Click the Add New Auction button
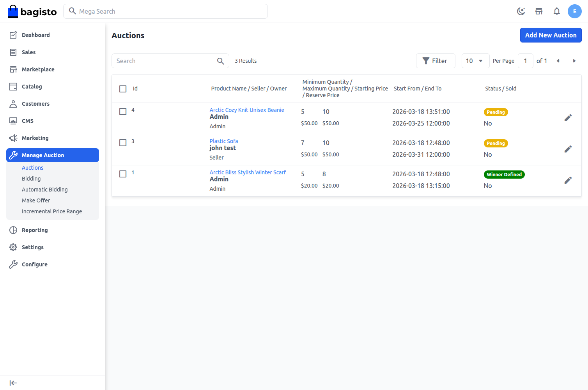Screen dimensions: 588x390 (551, 35)
